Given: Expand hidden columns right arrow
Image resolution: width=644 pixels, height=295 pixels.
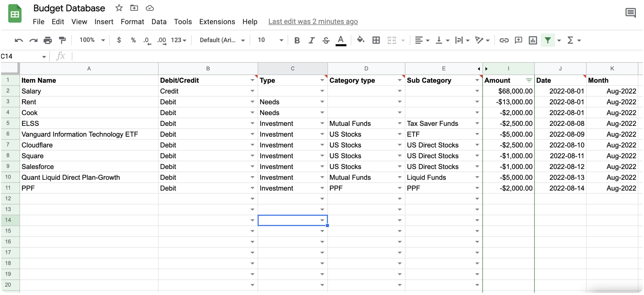Looking at the screenshot, I should coord(486,69).
